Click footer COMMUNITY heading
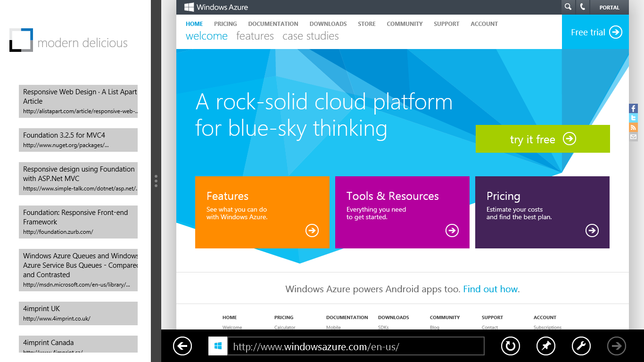 (445, 318)
